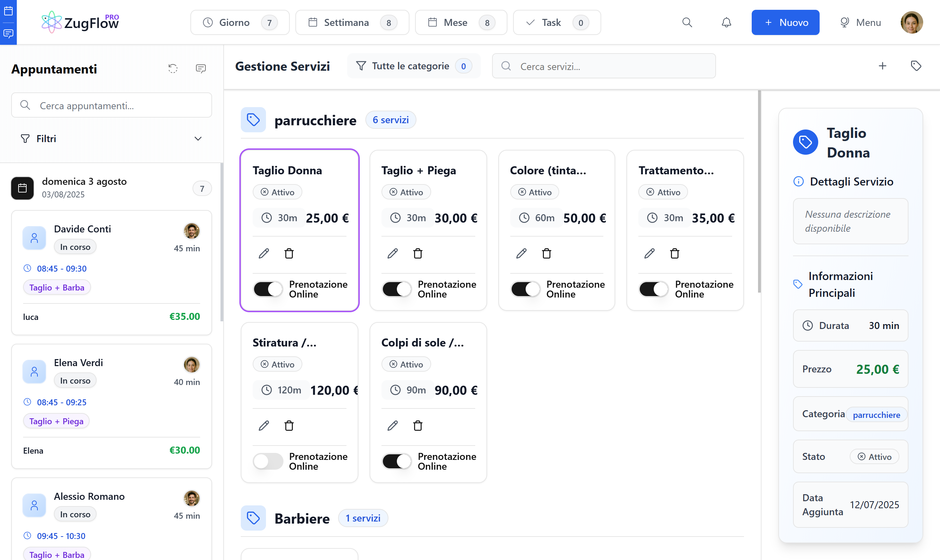Click the price €30.00 on Elena's card
Viewport: 940px width, 560px height.
tap(184, 450)
